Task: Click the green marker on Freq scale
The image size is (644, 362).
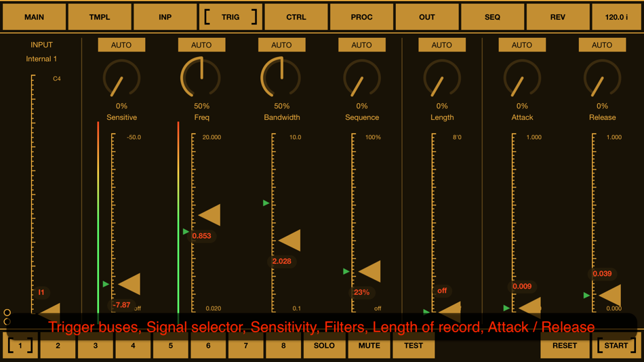Action: pyautogui.click(x=186, y=232)
